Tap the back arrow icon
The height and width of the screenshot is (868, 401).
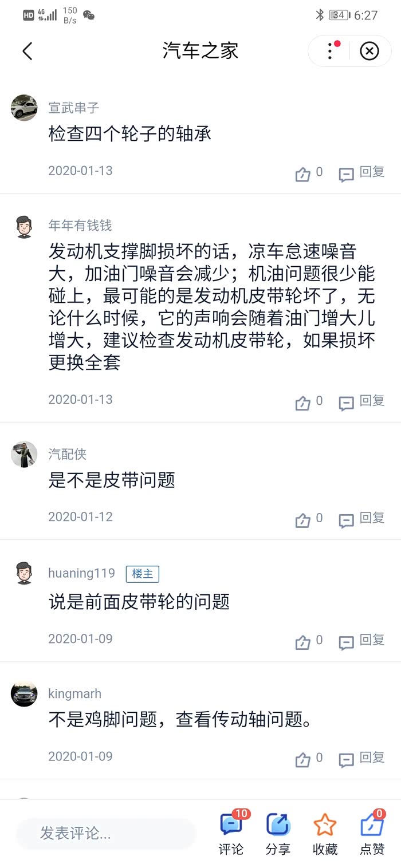pyautogui.click(x=27, y=51)
